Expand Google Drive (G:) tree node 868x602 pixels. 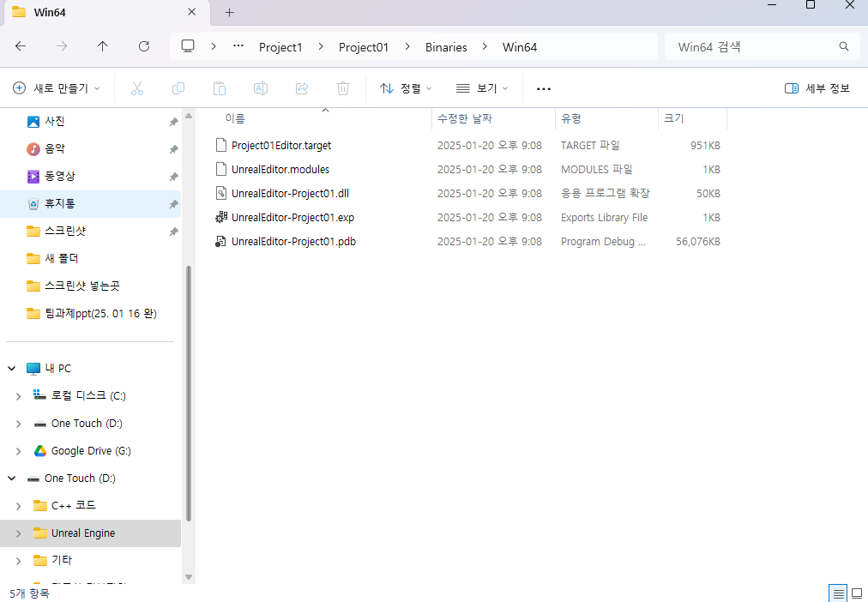pos(18,451)
